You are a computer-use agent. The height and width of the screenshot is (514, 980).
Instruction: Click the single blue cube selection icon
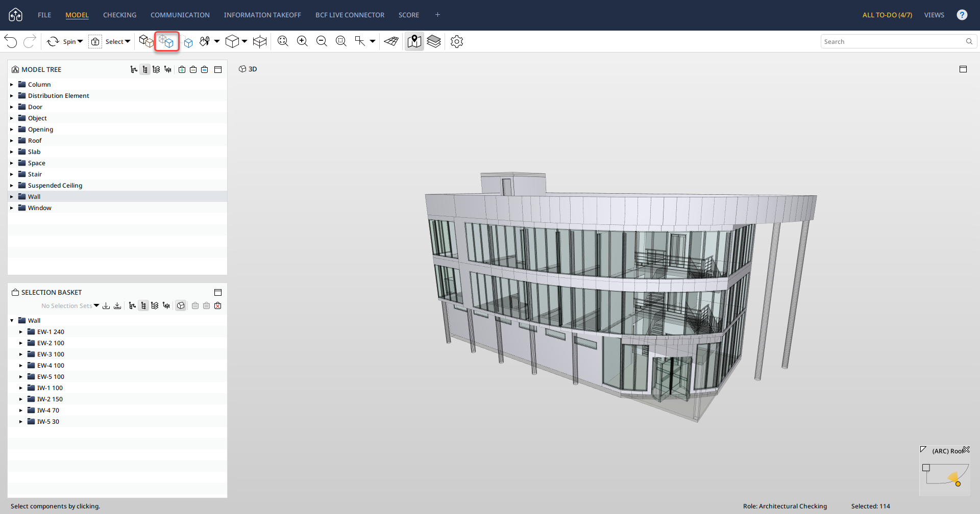point(188,43)
